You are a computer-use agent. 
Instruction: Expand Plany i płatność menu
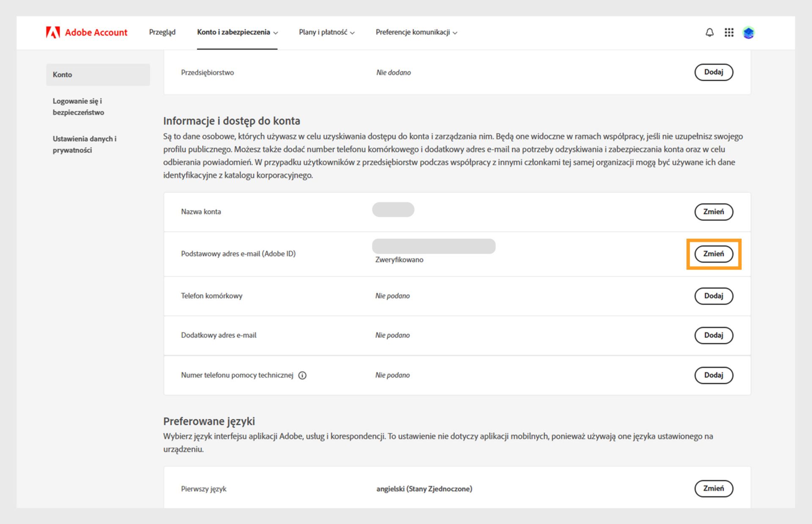click(326, 33)
